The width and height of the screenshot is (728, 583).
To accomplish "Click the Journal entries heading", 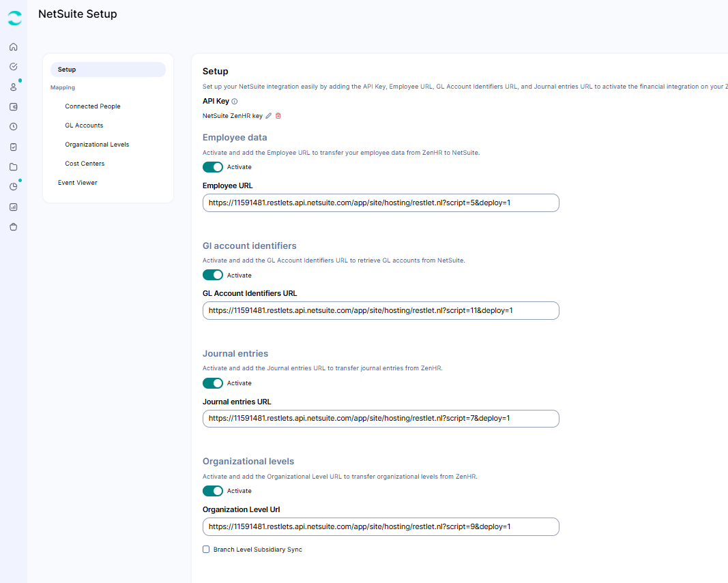I will [x=235, y=353].
